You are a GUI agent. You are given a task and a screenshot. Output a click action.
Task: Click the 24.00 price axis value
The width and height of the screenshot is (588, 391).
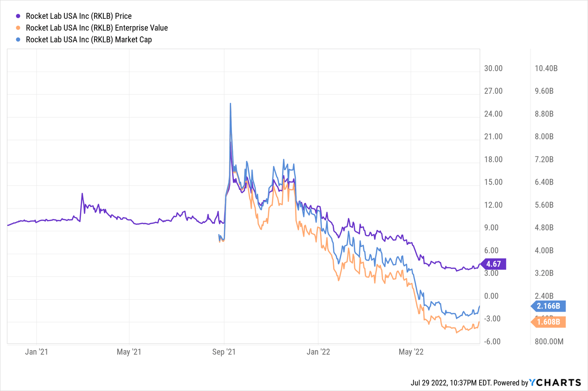(494, 114)
